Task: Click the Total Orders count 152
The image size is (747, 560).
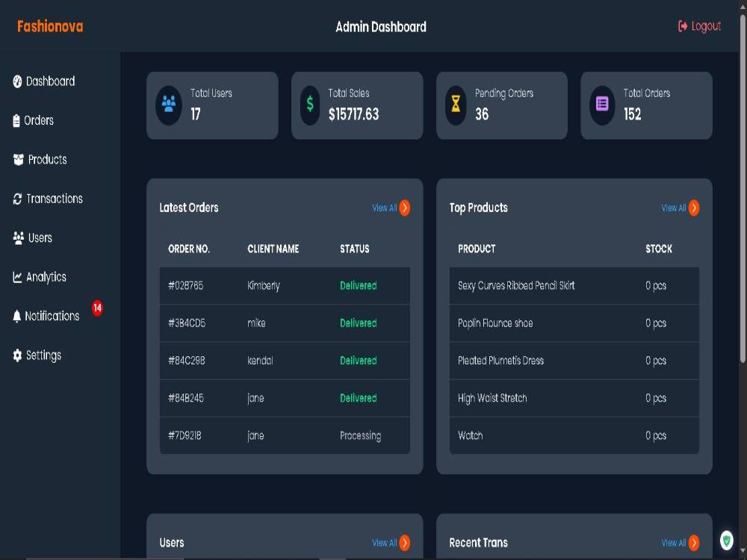Action: coord(632,114)
